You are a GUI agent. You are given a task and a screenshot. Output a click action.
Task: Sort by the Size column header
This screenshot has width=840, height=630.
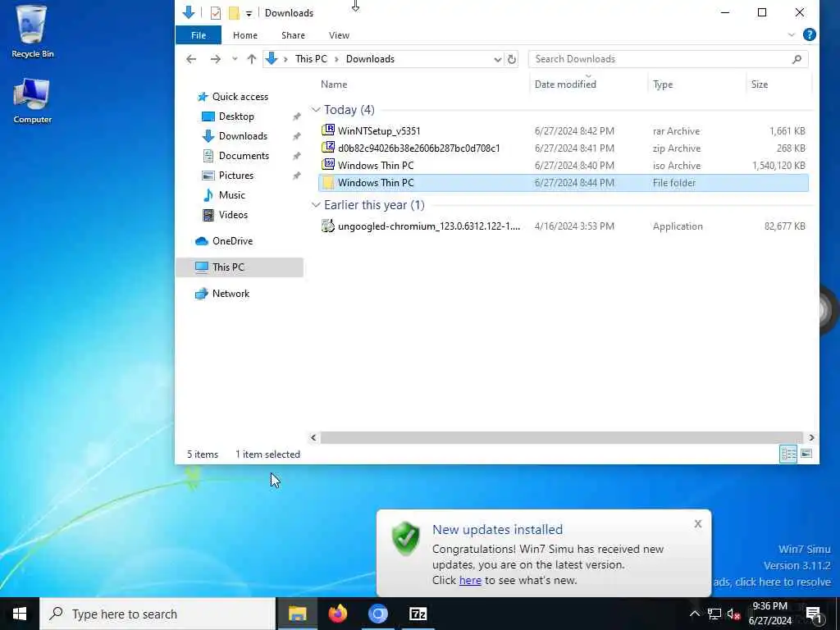click(759, 84)
